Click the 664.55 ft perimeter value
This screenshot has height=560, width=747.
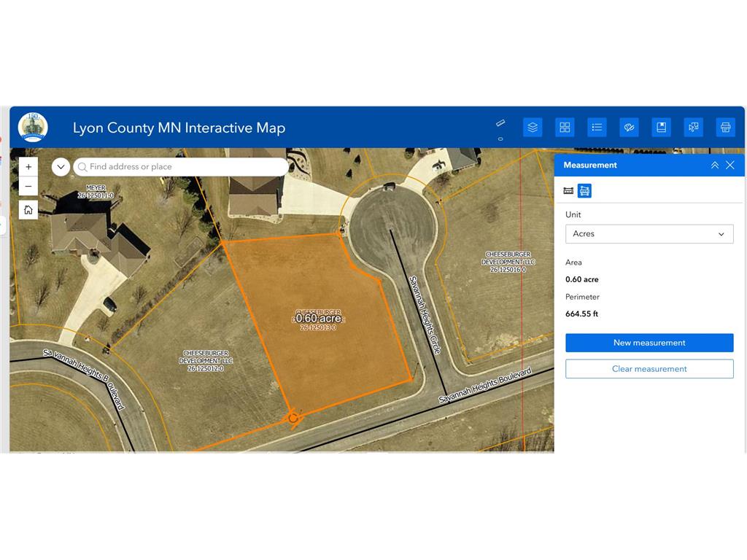coord(581,314)
